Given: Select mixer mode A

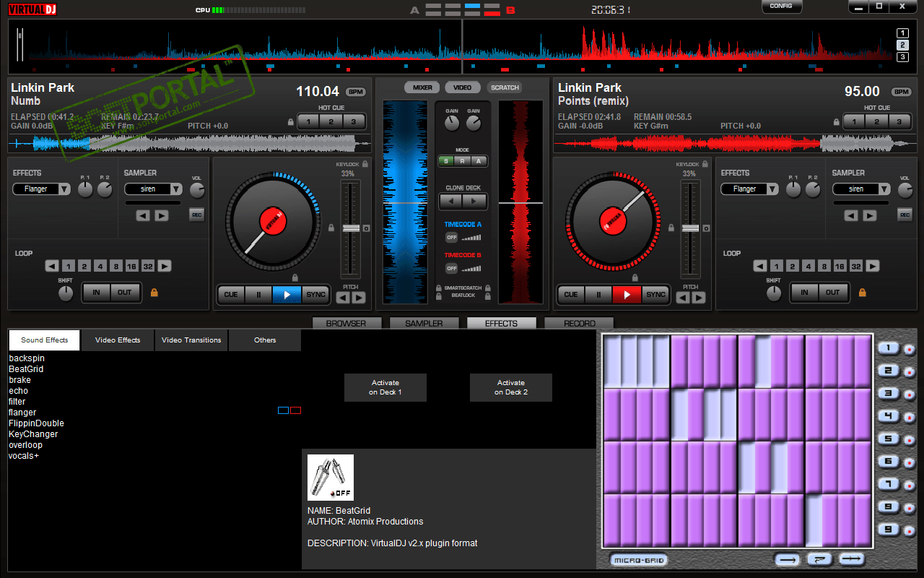Looking at the screenshot, I should coord(478,161).
